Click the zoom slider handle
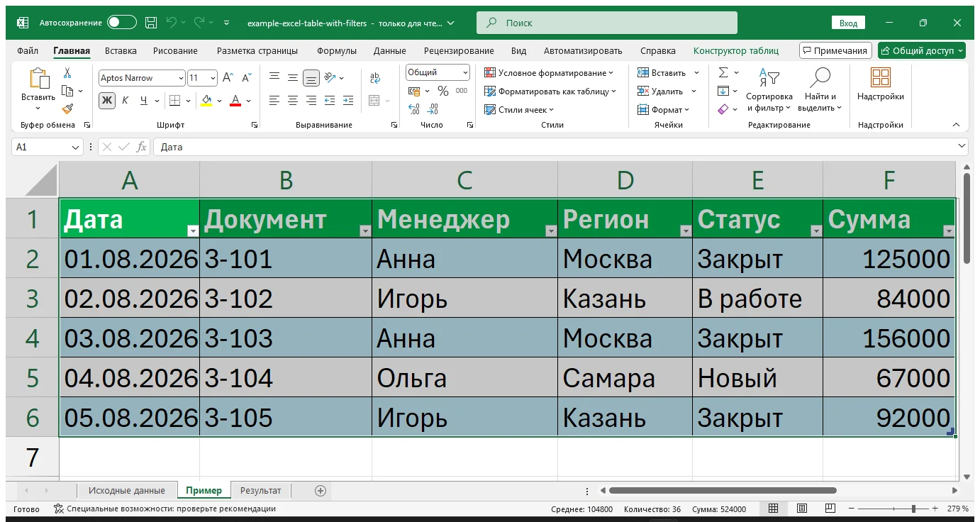Image resolution: width=980 pixels, height=522 pixels. (x=915, y=509)
